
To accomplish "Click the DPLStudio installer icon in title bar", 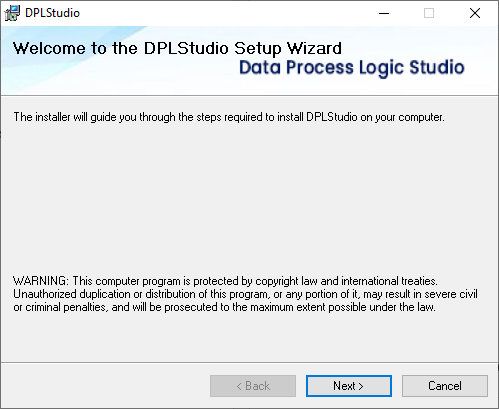I will (x=12, y=13).
